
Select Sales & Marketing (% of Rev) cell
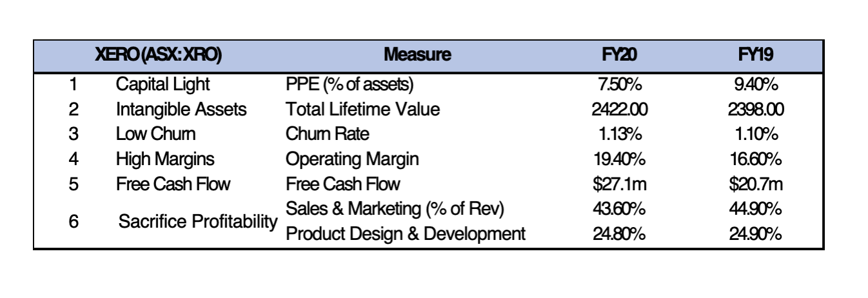[x=394, y=208]
